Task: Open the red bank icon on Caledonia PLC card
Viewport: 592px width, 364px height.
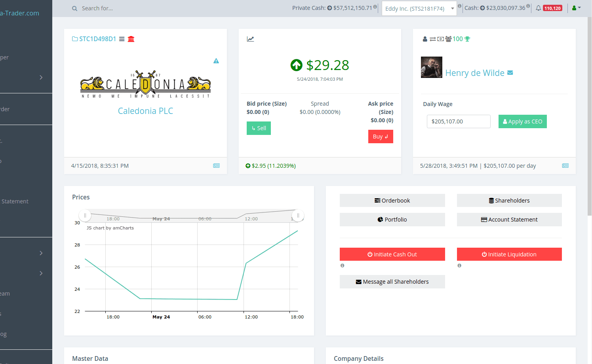Action: tap(131, 39)
